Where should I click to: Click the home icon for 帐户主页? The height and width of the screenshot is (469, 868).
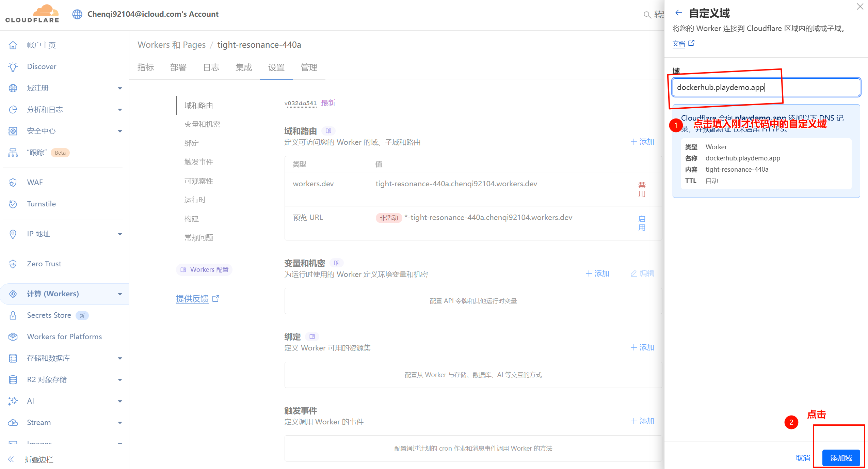13,45
